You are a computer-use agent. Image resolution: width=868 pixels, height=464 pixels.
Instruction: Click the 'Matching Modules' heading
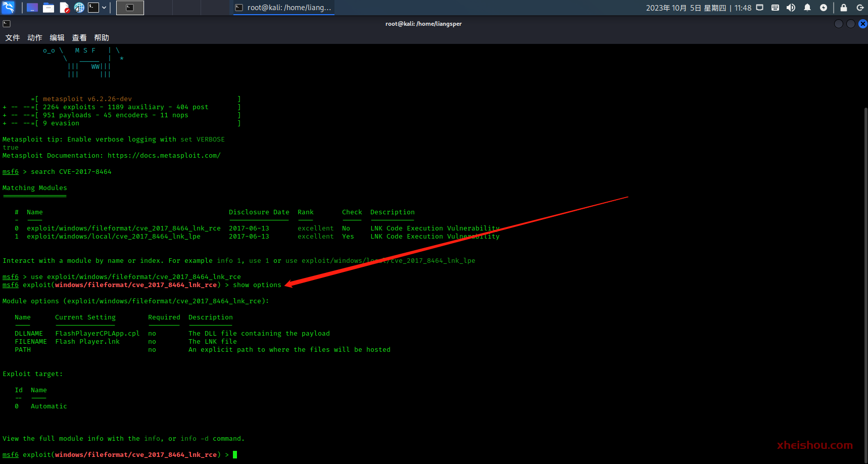pyautogui.click(x=35, y=188)
